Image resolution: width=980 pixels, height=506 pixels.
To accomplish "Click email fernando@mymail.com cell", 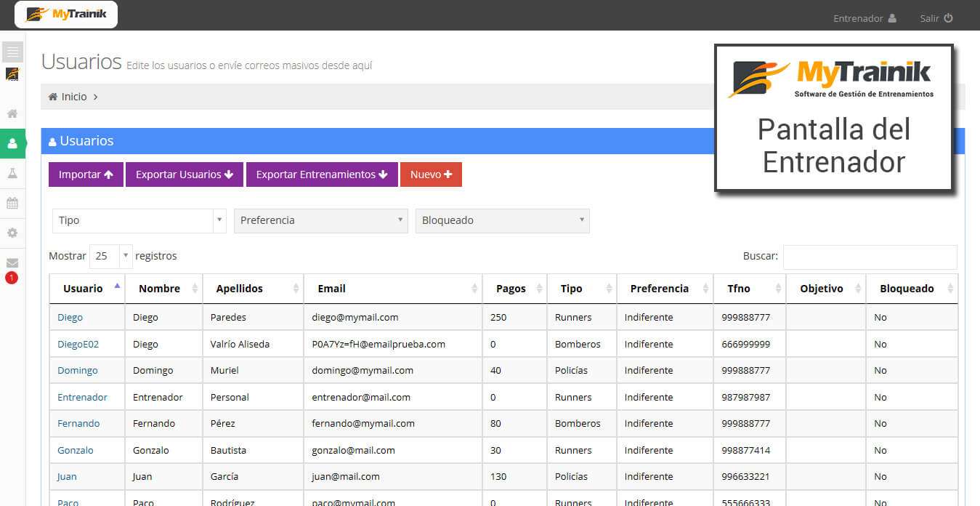I will click(x=393, y=424).
